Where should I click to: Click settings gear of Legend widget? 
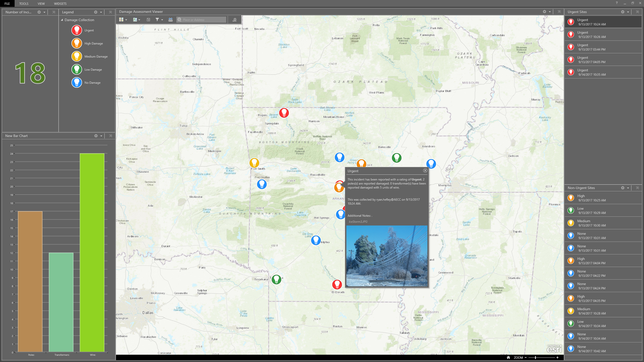(x=96, y=12)
